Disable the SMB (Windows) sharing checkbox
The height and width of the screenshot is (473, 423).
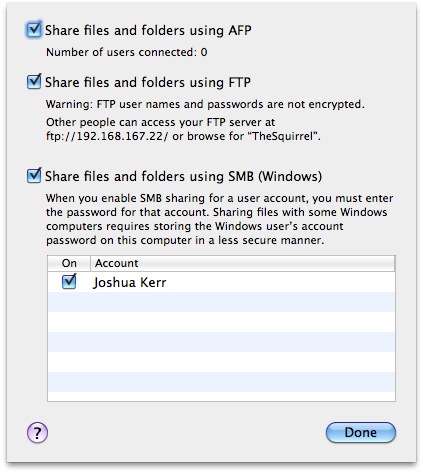(x=34, y=176)
